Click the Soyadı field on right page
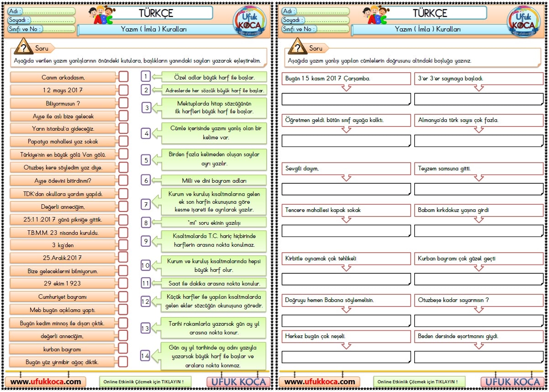Image resolution: width=549 pixels, height=392 pixels. (x=315, y=20)
